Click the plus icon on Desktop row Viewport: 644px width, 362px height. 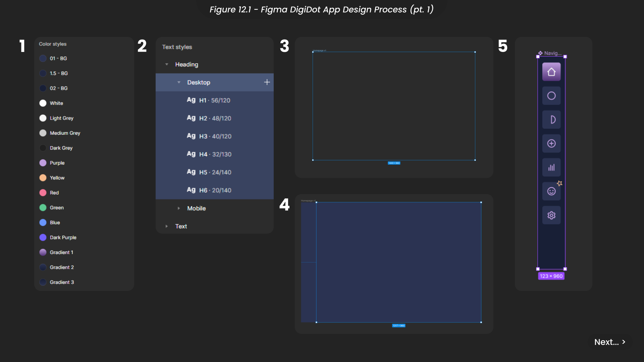[267, 82]
